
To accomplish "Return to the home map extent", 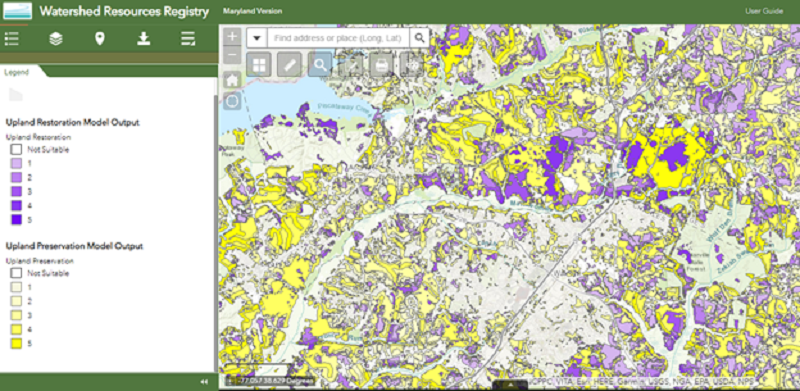I will 232,80.
